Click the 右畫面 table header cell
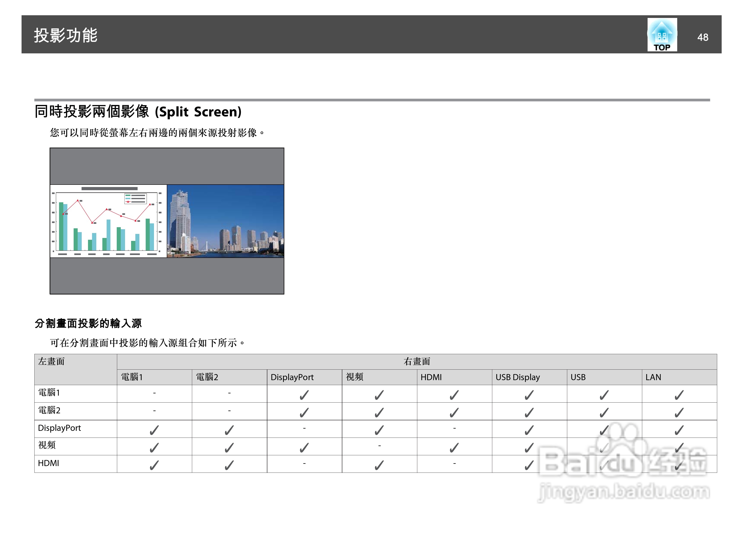This screenshot has height=534, width=756. point(417,361)
